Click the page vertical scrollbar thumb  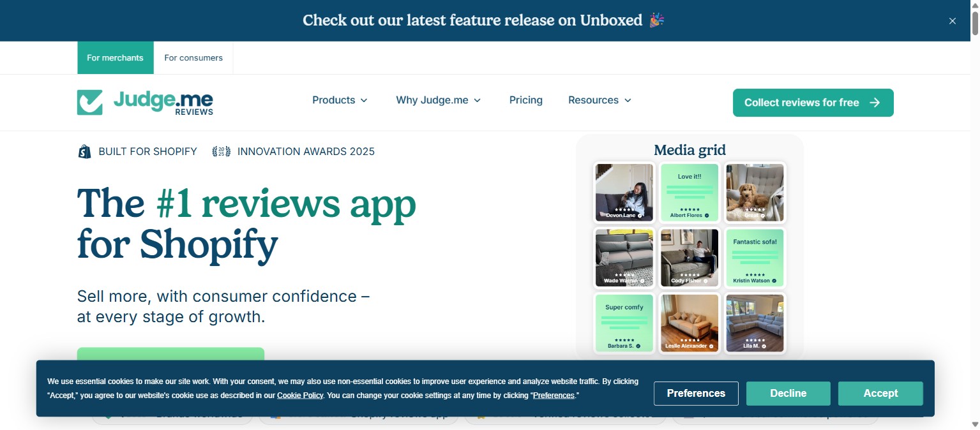point(975,22)
